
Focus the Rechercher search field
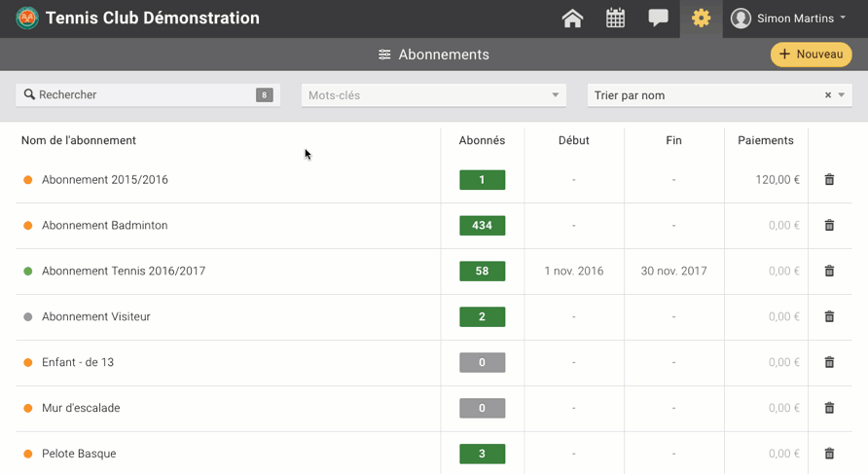pos(136,95)
